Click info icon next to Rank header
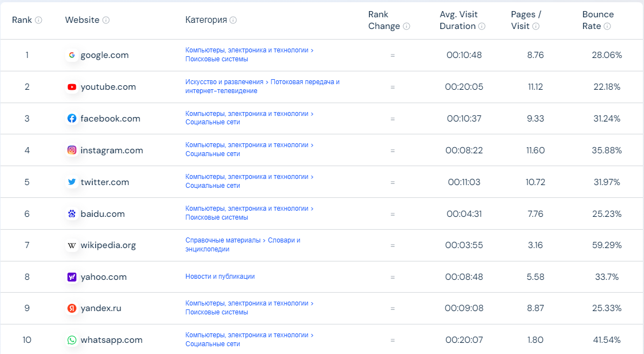This screenshot has width=644, height=354. click(x=38, y=20)
